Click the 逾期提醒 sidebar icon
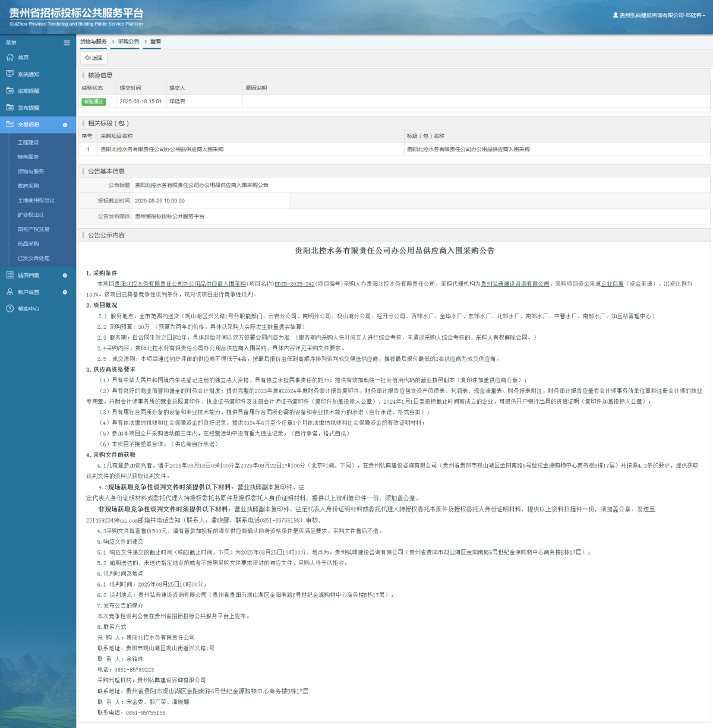713x728 pixels. (10, 91)
